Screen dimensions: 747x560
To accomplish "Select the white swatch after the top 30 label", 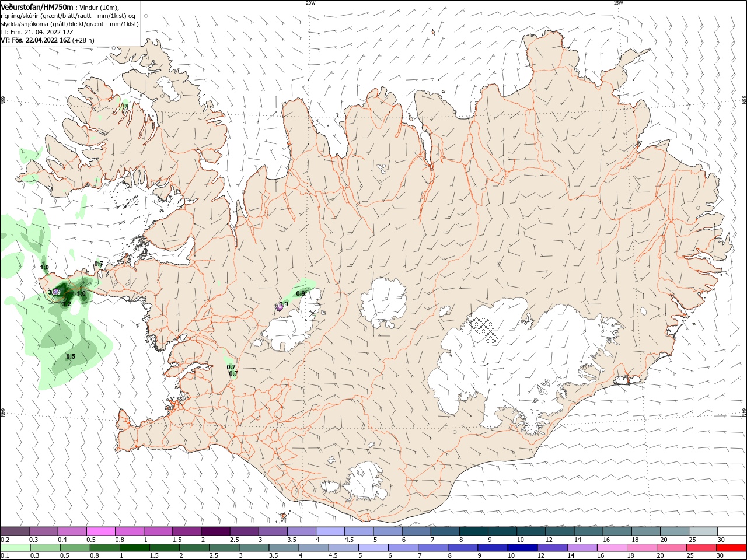I will [732, 531].
